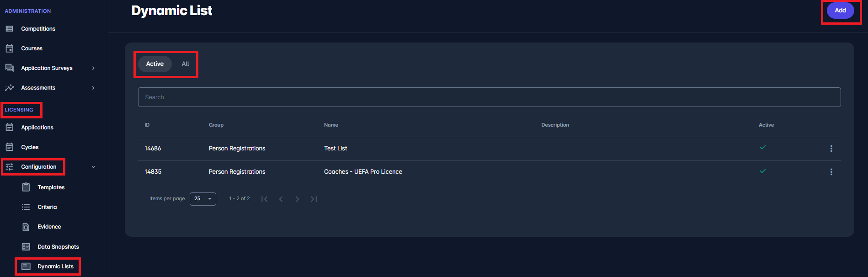Click the Search input field

click(489, 97)
